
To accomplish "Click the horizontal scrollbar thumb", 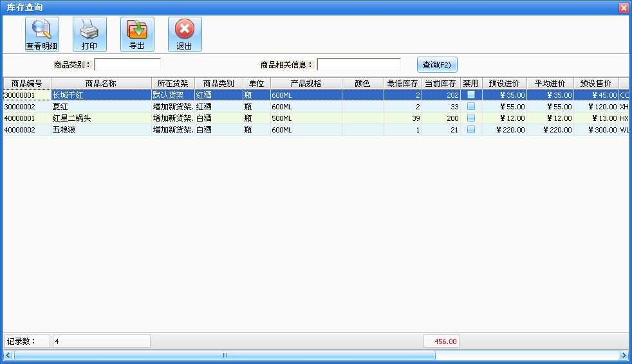I will 225,355.
